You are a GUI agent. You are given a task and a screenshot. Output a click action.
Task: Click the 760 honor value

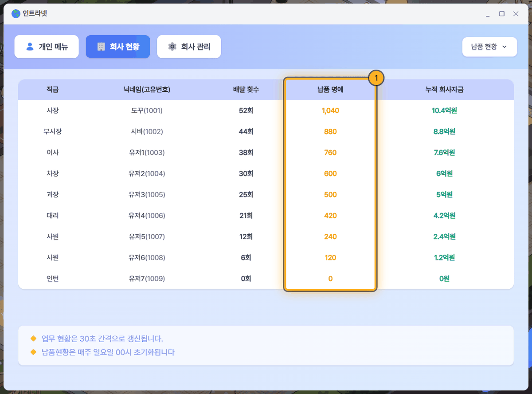(330, 153)
